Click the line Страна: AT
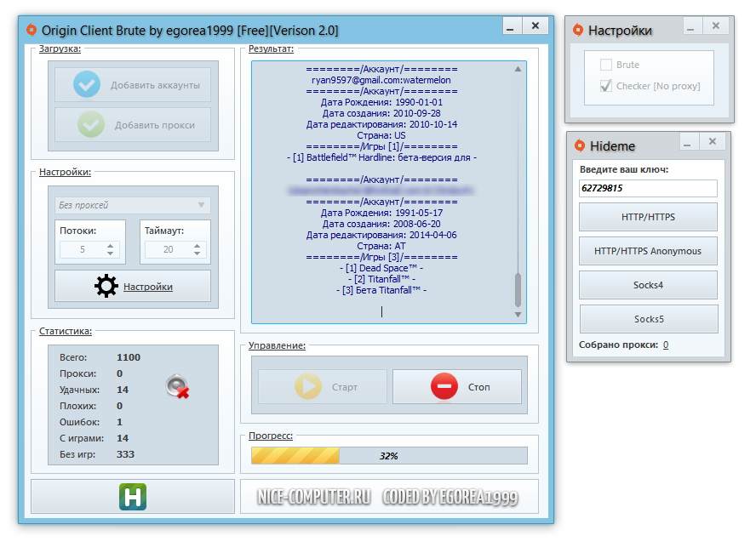This screenshot has width=756, height=547. pyautogui.click(x=381, y=246)
